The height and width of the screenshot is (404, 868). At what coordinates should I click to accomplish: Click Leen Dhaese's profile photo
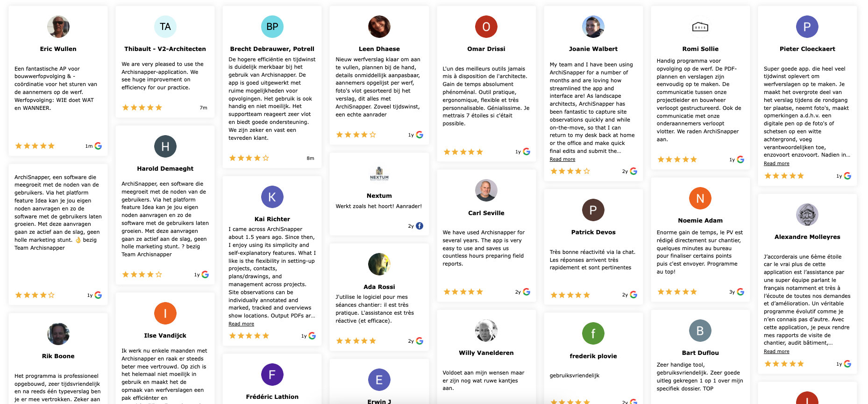[x=379, y=27]
